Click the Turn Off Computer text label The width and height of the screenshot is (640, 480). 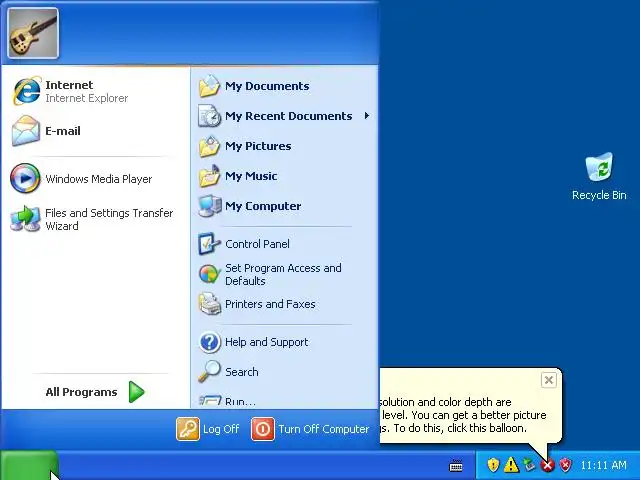(x=324, y=429)
